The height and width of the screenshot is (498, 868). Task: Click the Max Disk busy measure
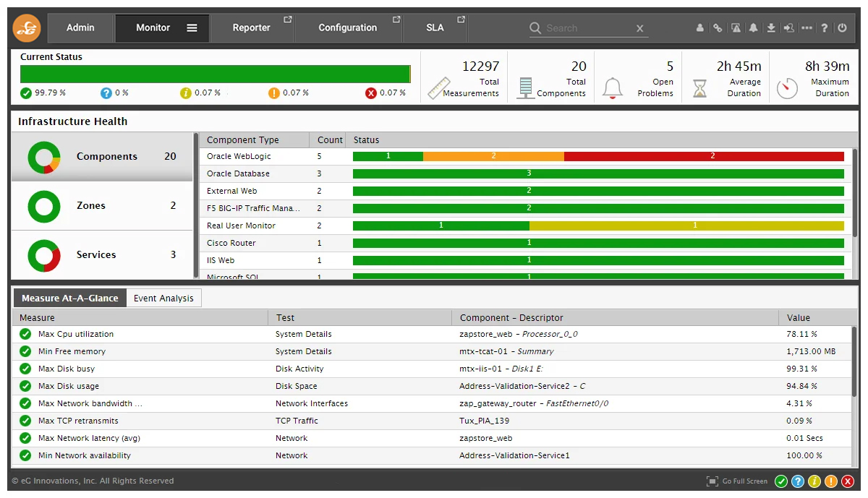67,369
